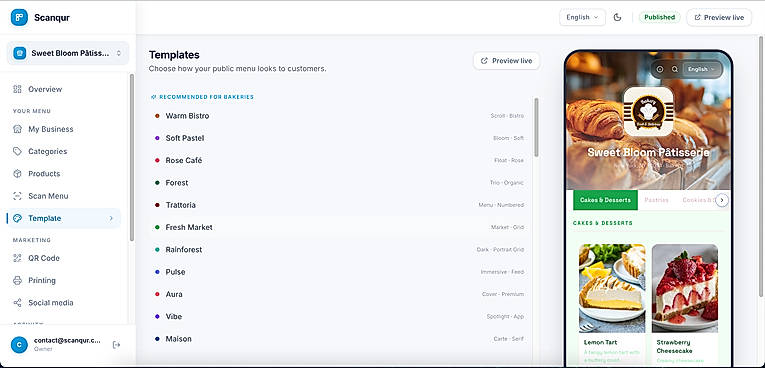Click the Scroll · Bistro tag label
The image size is (765, 368).
click(507, 116)
